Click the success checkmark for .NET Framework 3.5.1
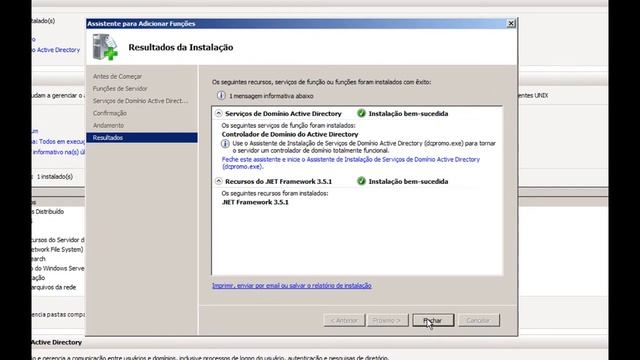 click(x=361, y=181)
